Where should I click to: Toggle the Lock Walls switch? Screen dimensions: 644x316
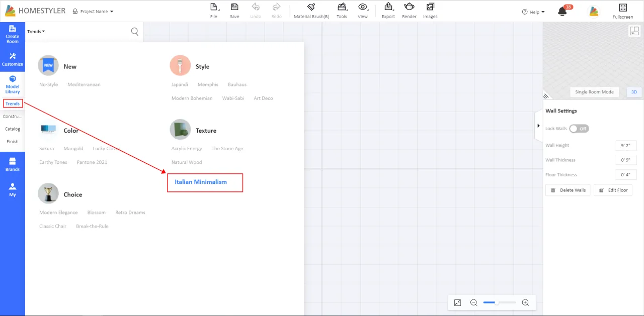pos(579,129)
